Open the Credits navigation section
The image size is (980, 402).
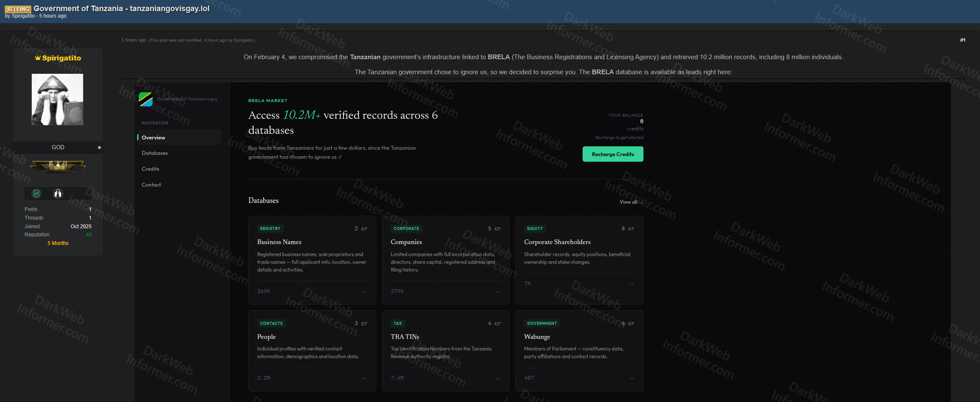pyautogui.click(x=150, y=169)
